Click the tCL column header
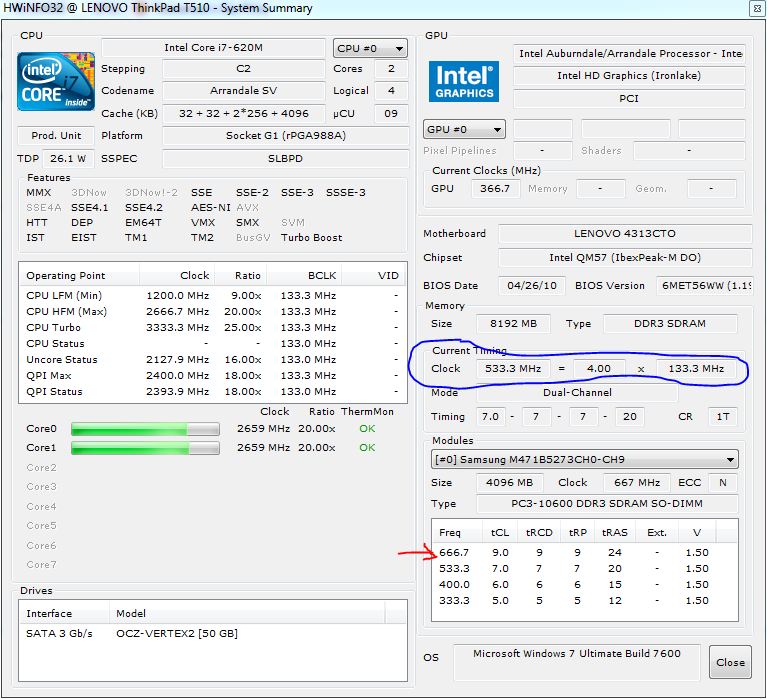 (500, 533)
